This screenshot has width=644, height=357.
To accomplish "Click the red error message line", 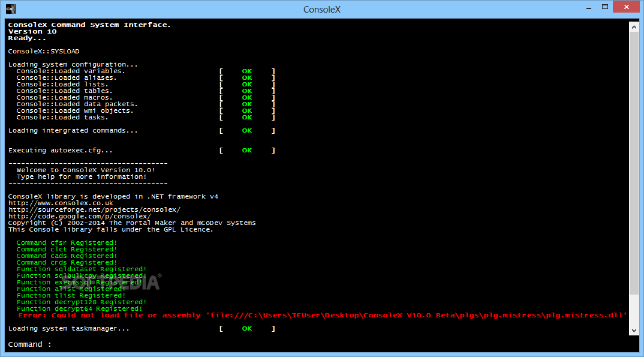I will point(323,315).
